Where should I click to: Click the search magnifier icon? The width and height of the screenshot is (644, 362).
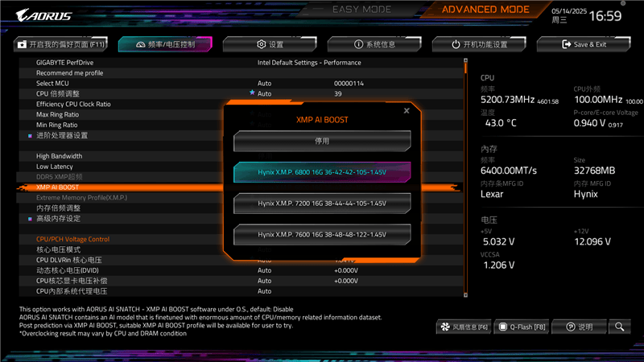pyautogui.click(x=619, y=327)
